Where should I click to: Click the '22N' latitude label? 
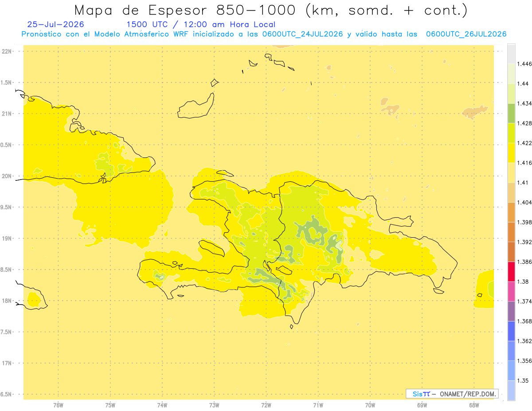click(x=7, y=51)
